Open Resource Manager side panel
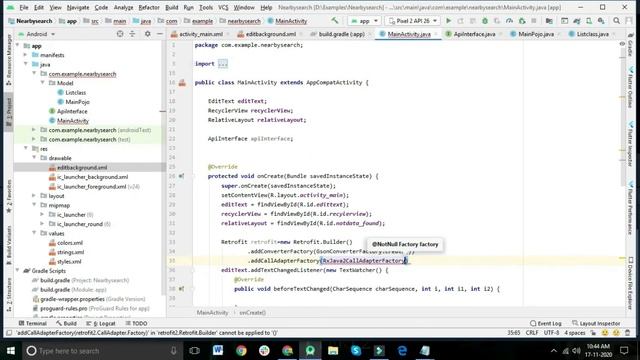Viewport: 640px width, 360px height. tap(9, 59)
